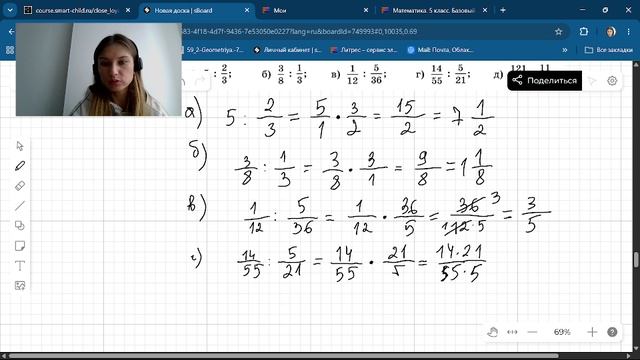Switch to the Мои tab

coord(280,10)
